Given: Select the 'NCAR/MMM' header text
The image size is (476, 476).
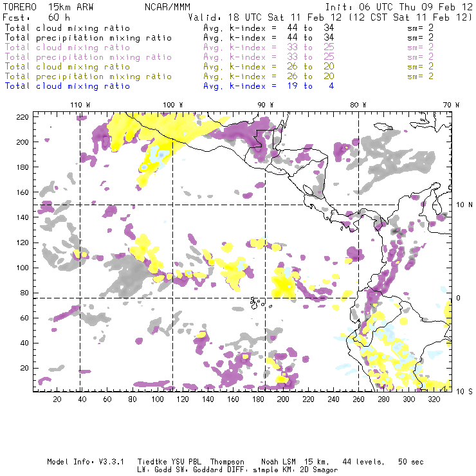Looking at the screenshot, I should coord(168,7).
